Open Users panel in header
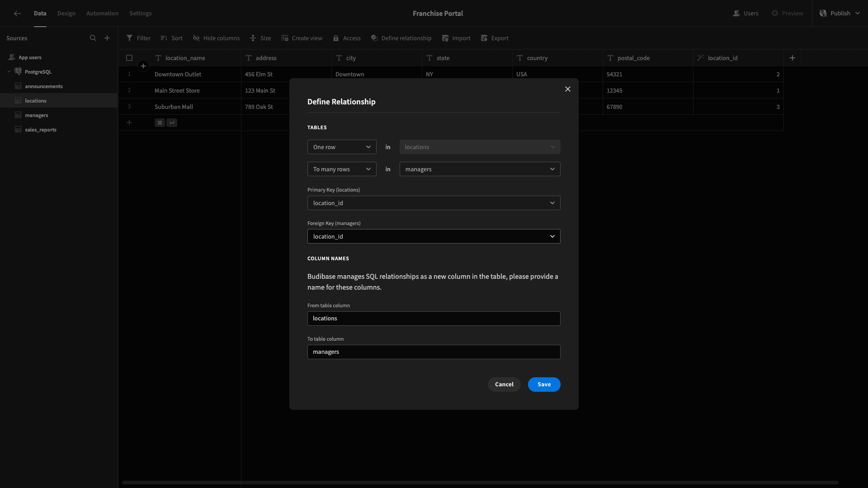Image resolution: width=868 pixels, height=488 pixels. (x=745, y=14)
